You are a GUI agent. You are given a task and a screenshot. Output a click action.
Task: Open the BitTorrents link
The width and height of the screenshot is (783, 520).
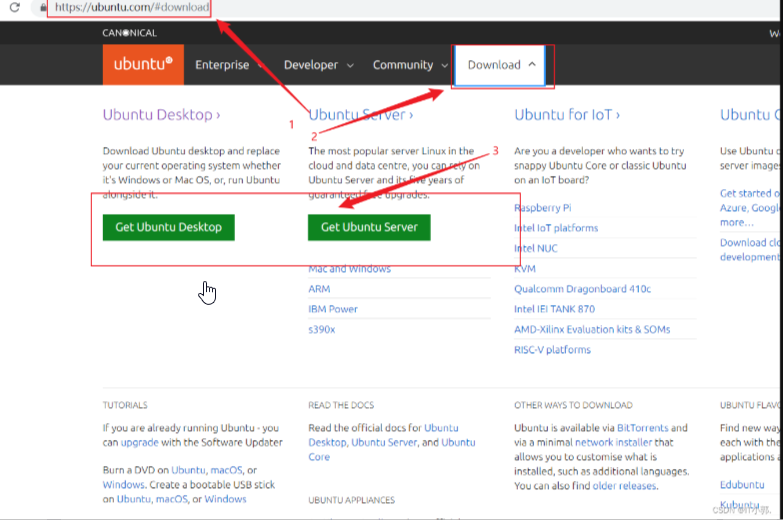pyautogui.click(x=642, y=428)
